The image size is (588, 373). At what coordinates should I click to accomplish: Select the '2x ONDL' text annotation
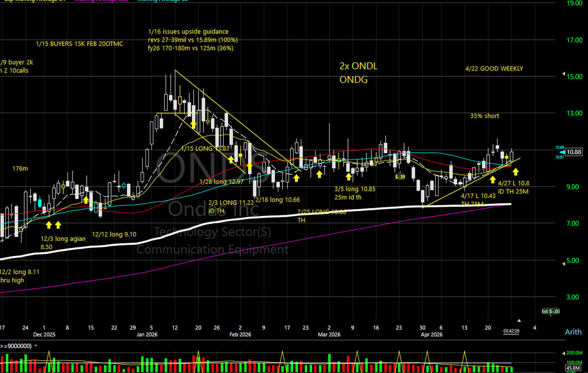359,66
